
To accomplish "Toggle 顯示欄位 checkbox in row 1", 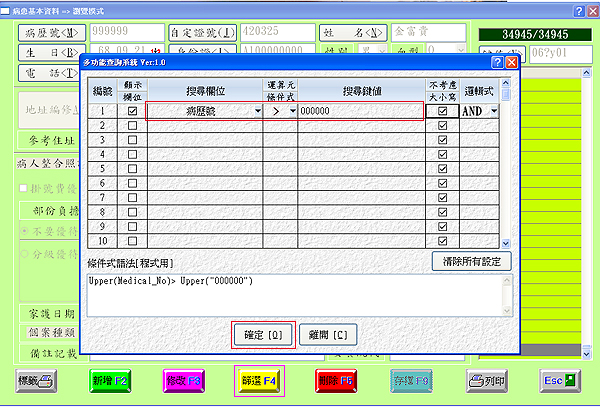I will pyautogui.click(x=134, y=112).
